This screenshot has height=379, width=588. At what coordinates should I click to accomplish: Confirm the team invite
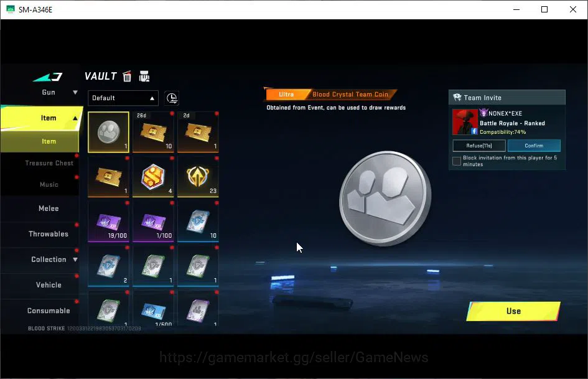point(534,146)
